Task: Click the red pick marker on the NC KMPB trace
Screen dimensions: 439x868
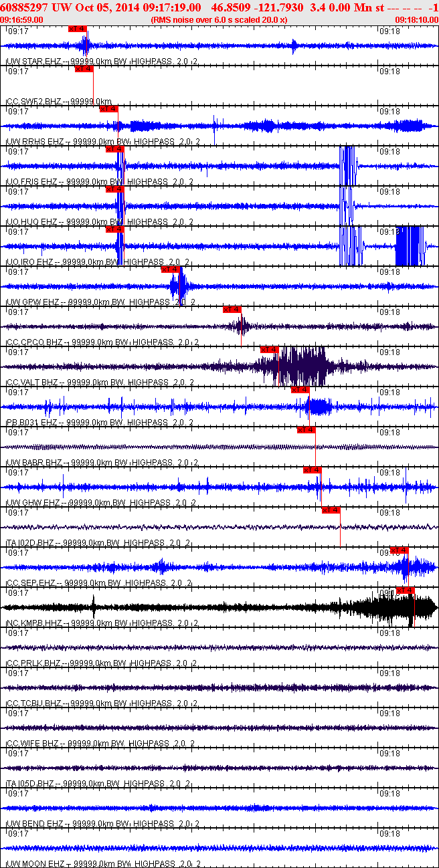Action: [x=406, y=590]
